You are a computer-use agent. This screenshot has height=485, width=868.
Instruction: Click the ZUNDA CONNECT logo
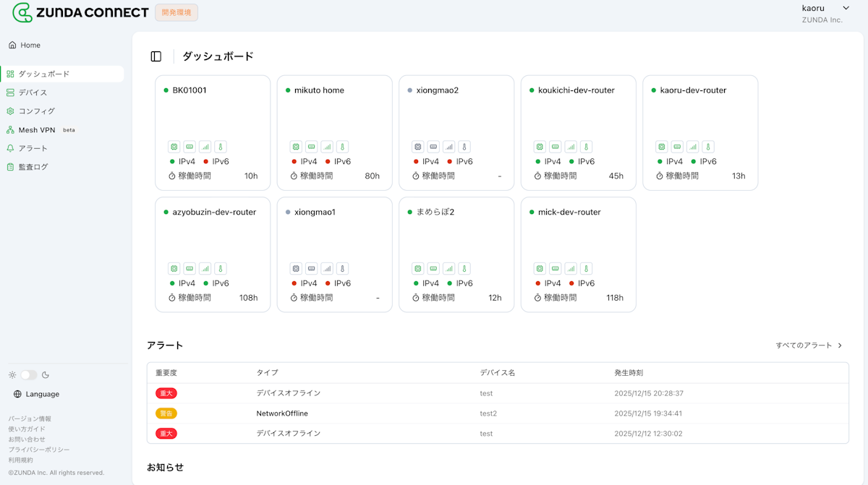tap(80, 12)
